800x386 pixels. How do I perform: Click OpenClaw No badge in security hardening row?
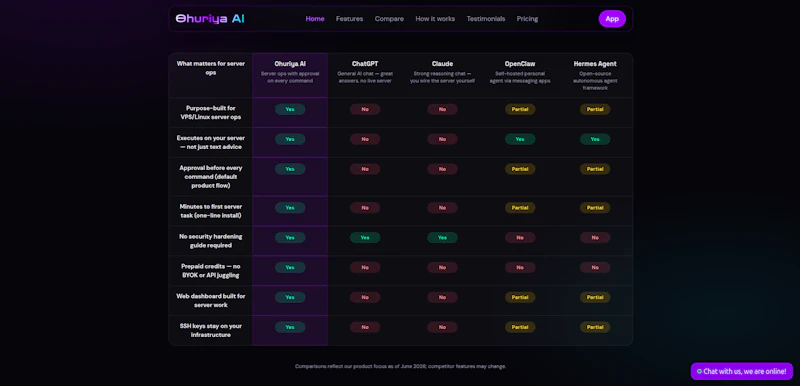pos(520,238)
